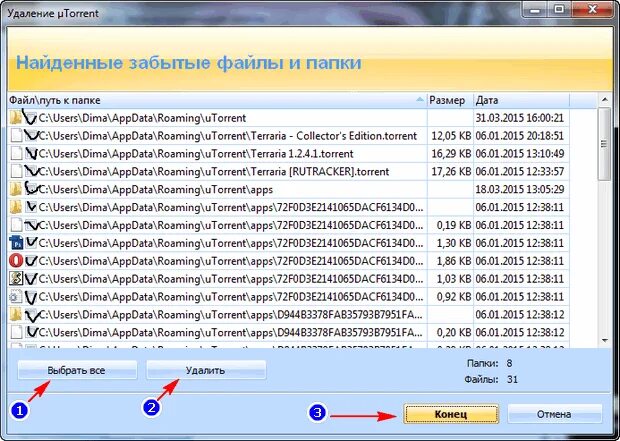Toggle checkbox for Roaming\uTorrent folder row
Screen dimensions: 620x441
click(31, 117)
